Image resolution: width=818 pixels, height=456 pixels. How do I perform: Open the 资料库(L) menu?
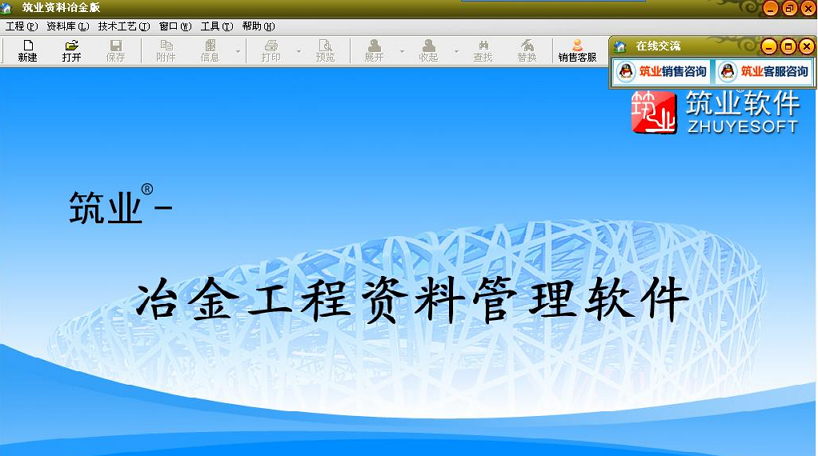click(x=67, y=26)
